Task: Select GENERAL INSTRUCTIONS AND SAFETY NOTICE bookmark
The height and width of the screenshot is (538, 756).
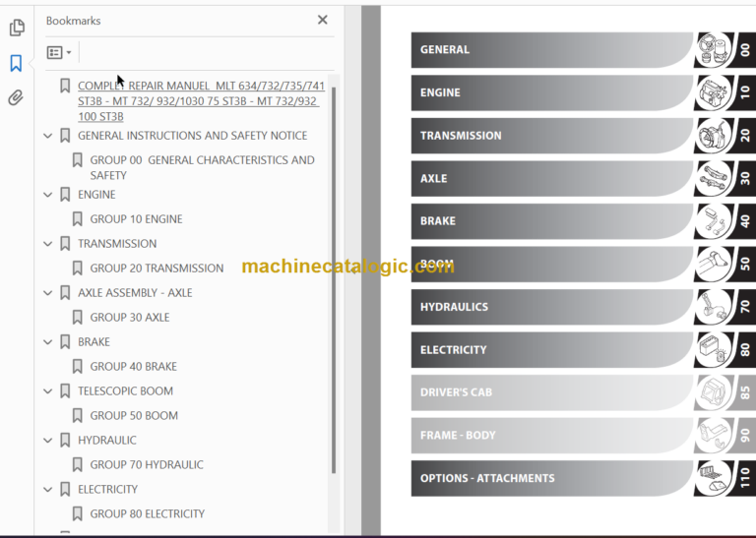Action: tap(192, 136)
